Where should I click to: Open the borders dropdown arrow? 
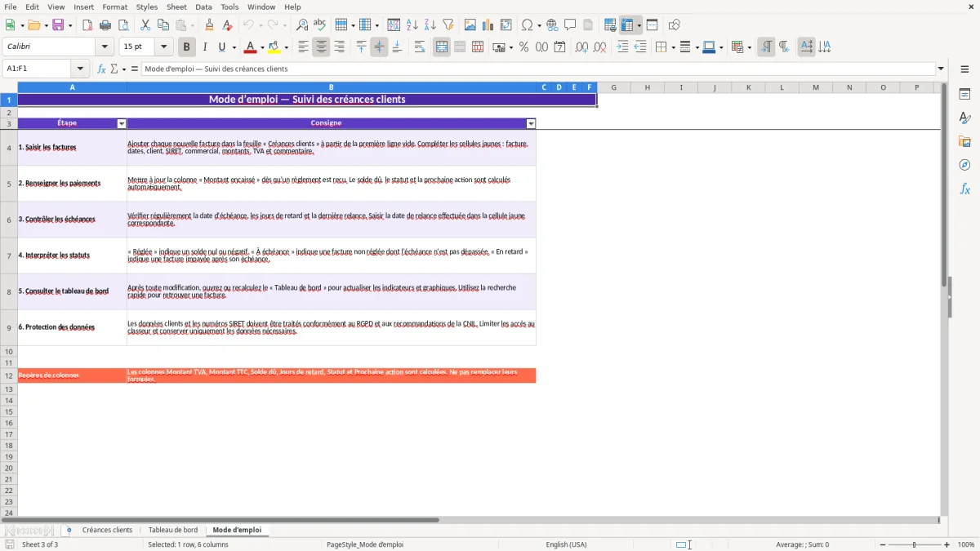[672, 47]
